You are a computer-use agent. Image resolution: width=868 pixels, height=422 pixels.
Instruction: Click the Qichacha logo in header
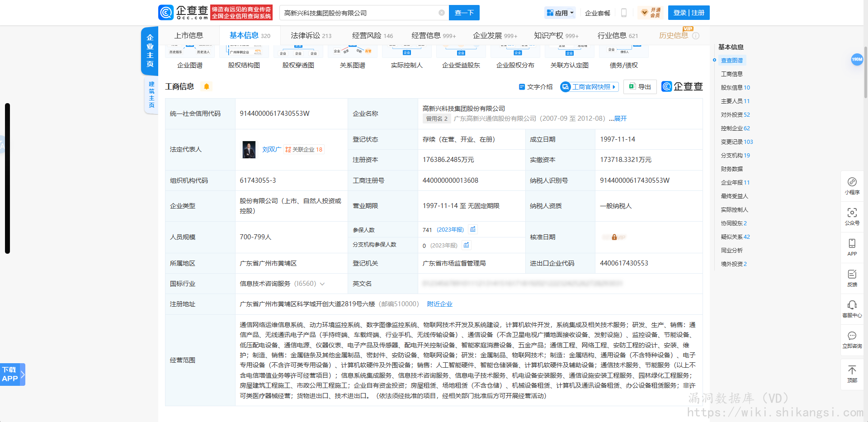click(x=183, y=13)
